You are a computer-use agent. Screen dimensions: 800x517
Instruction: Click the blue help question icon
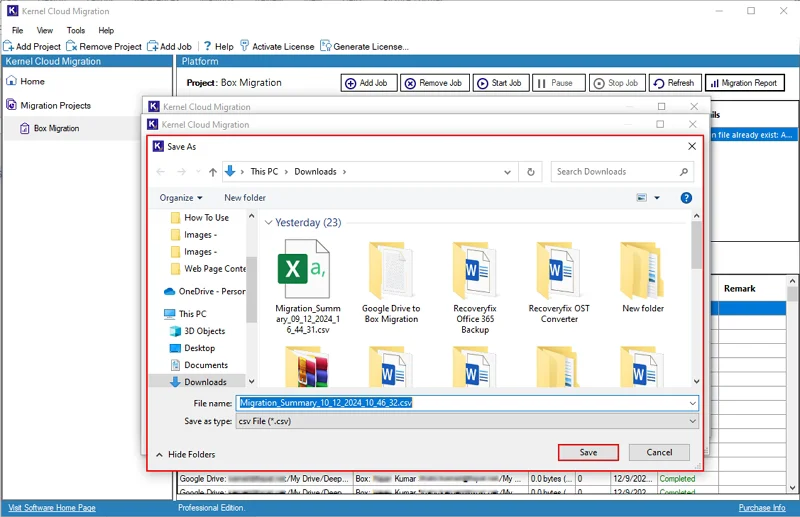686,198
